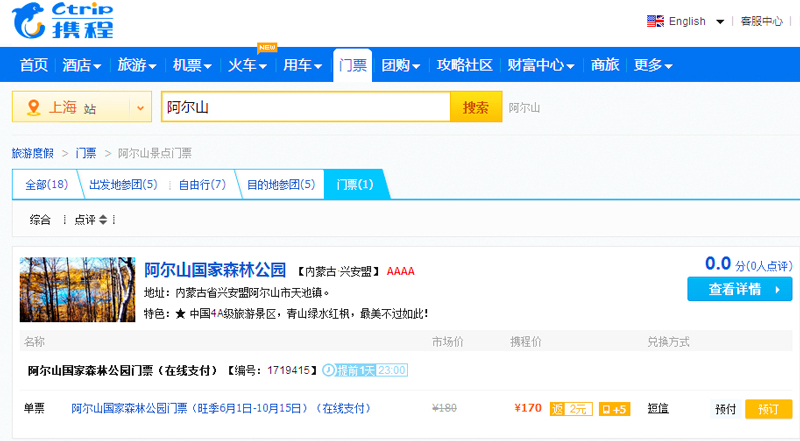Select the 目的地参团(5) tab
This screenshot has height=441, width=800.
click(281, 184)
